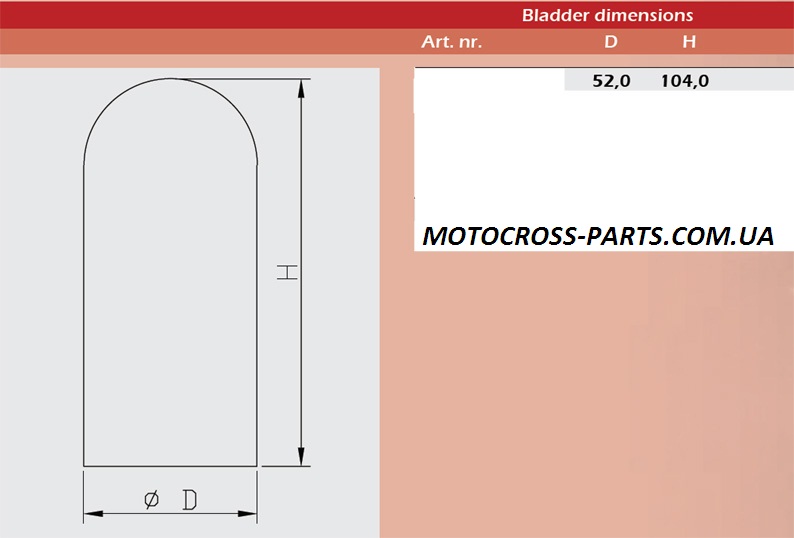This screenshot has width=794, height=538.
Task: Click the rotated H dimension label in drawing
Action: click(287, 272)
